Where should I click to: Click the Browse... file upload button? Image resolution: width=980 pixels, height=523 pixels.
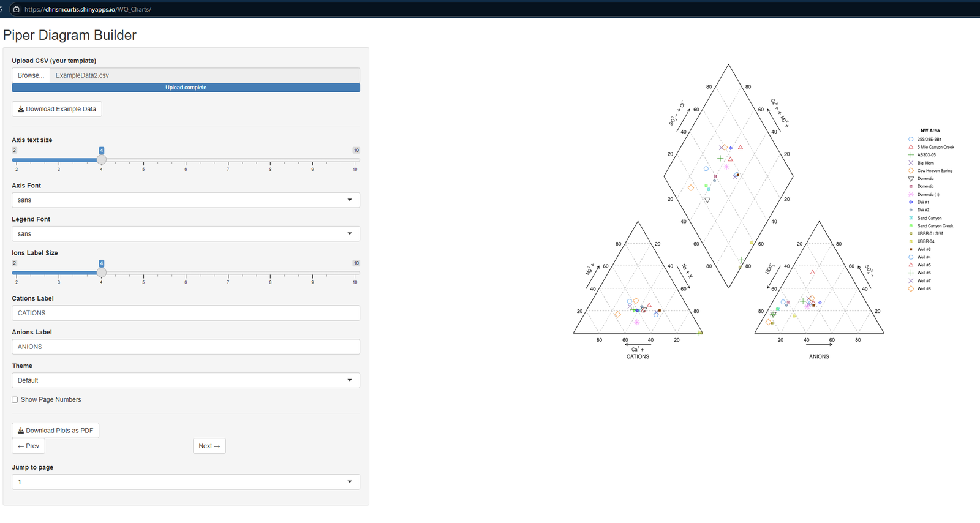[x=31, y=75]
